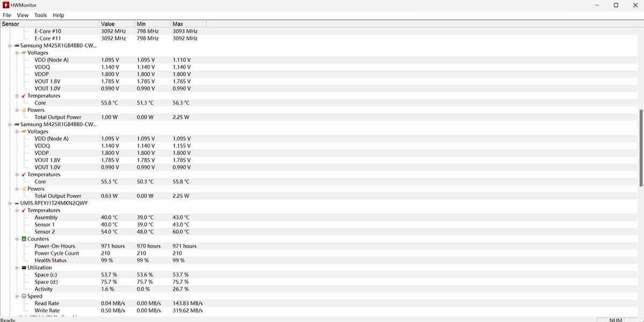The height and width of the screenshot is (322, 644).
Task: Click the Speed gauge icon
Action: (24, 296)
